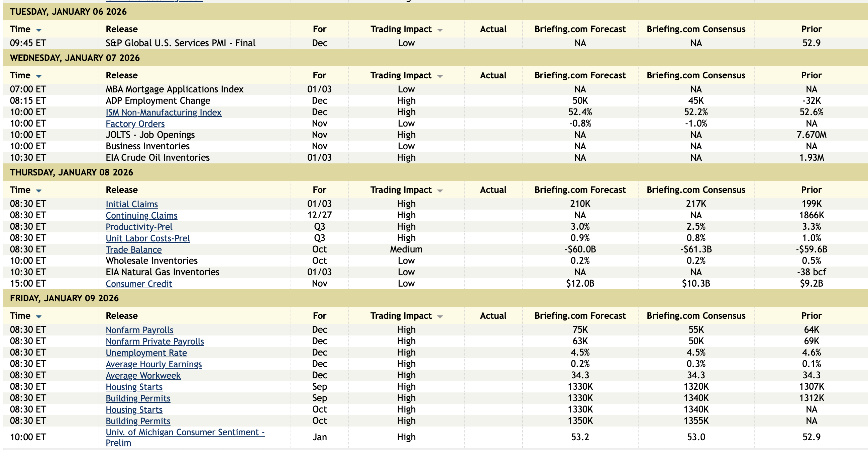Open ISM Non-Manufacturing Index link
This screenshot has height=450, width=868.
(x=164, y=112)
